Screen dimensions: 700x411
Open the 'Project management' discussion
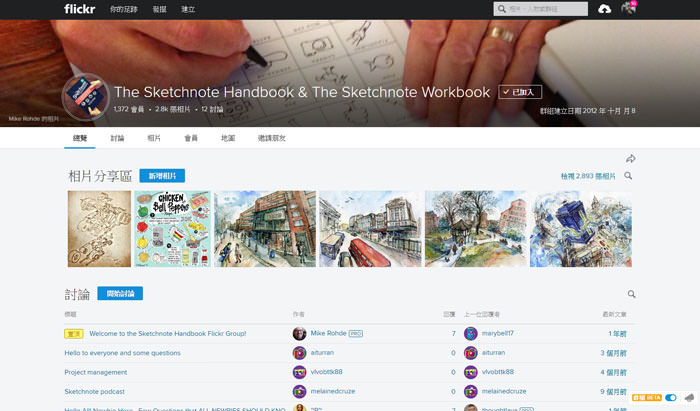pyautogui.click(x=96, y=372)
